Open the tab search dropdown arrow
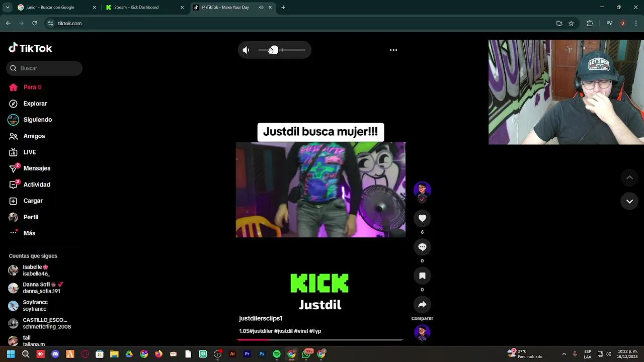Image resolution: width=644 pixels, height=362 pixels. (8, 8)
